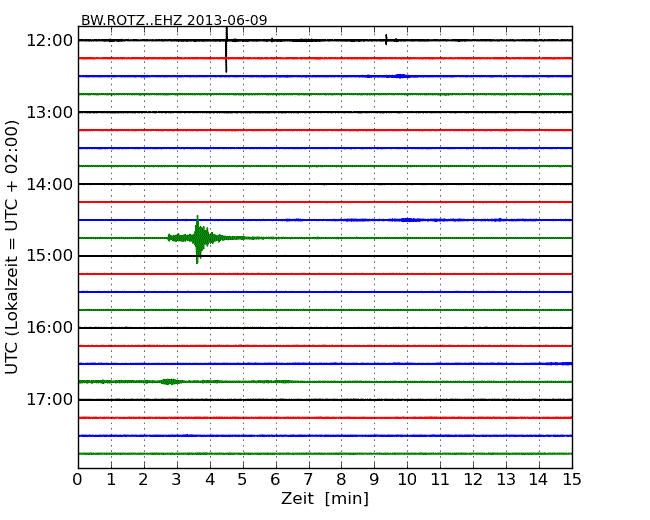Pick the '12' minute tick on Zeit axis
Viewport: 650px width, 520px height.
coord(473,480)
